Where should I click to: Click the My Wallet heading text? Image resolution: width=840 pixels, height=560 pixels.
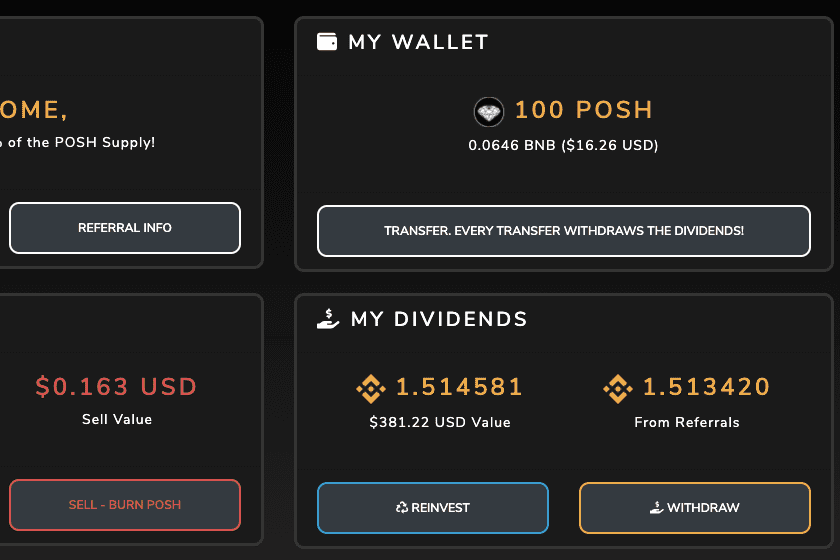click(418, 42)
